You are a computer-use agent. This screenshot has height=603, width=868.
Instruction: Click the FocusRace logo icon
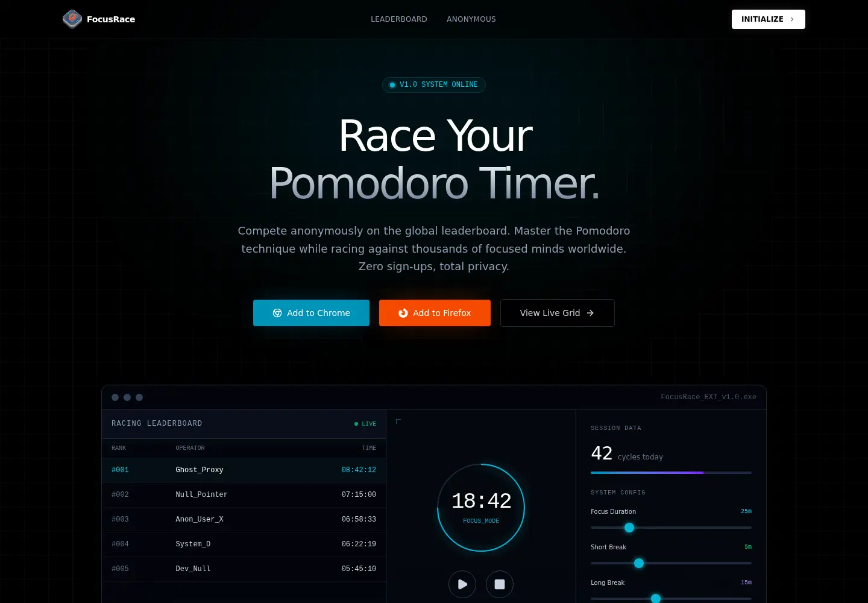coord(72,19)
